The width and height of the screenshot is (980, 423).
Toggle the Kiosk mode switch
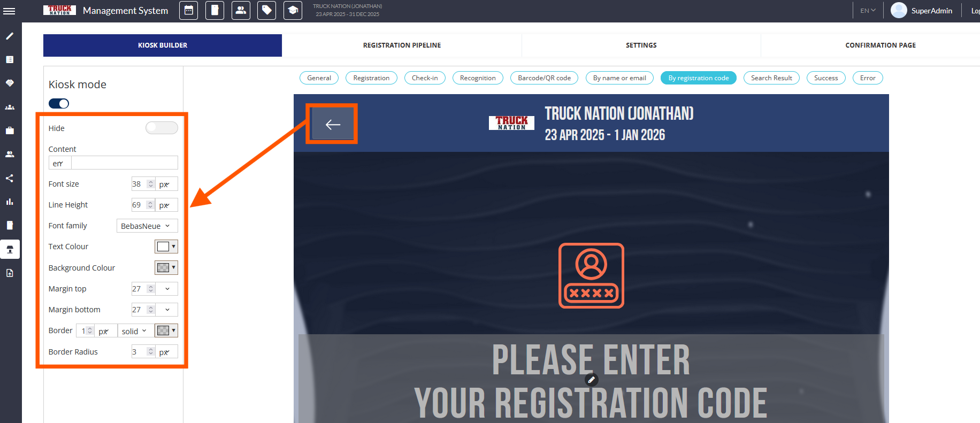[x=59, y=104]
